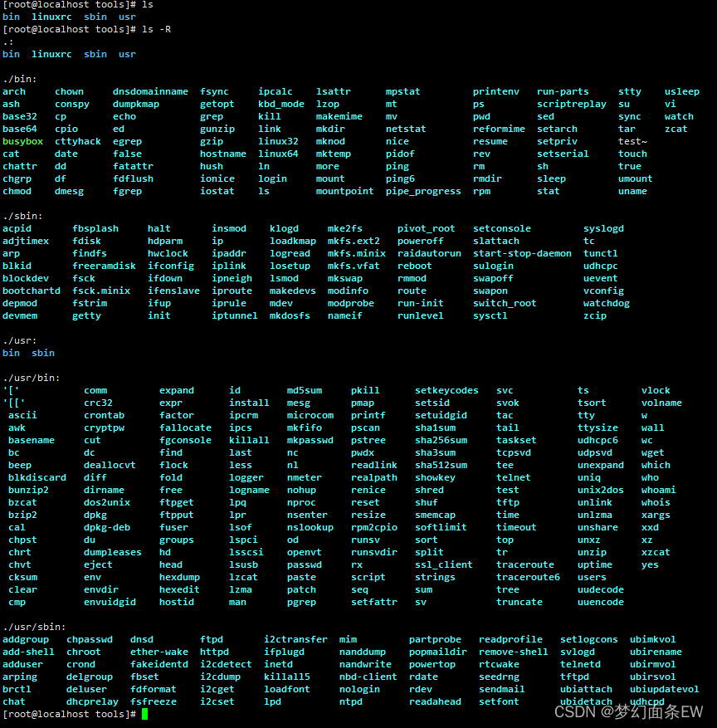The width and height of the screenshot is (717, 728).
Task: Click the ./usr/bin: section header
Action: click(29, 377)
